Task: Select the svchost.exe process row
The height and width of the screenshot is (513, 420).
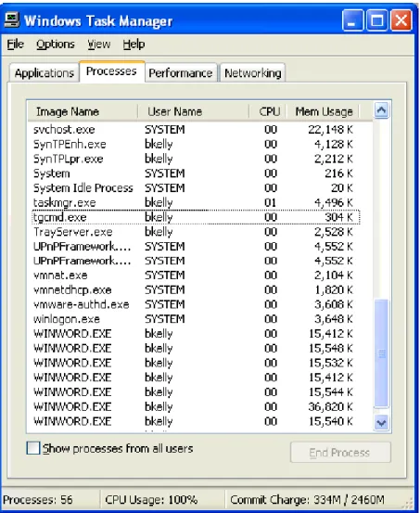Action: coord(196,130)
